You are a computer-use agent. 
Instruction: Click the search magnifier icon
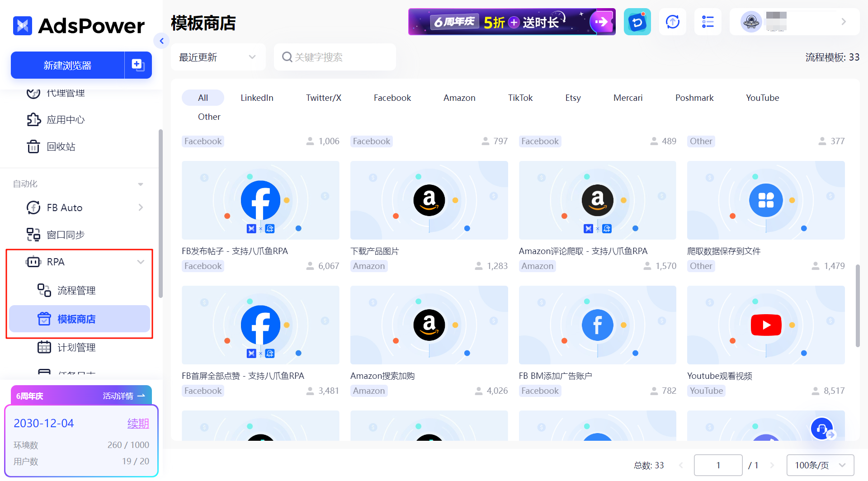point(287,57)
